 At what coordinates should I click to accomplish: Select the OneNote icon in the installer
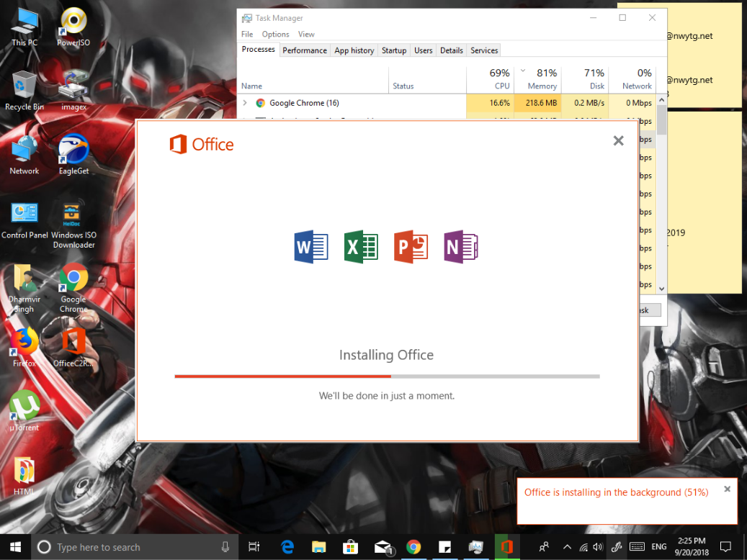click(460, 247)
